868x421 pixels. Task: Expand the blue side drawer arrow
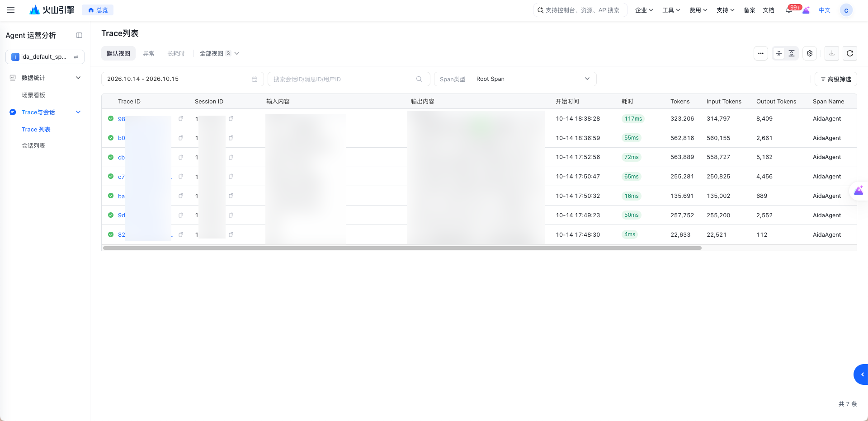[861, 374]
